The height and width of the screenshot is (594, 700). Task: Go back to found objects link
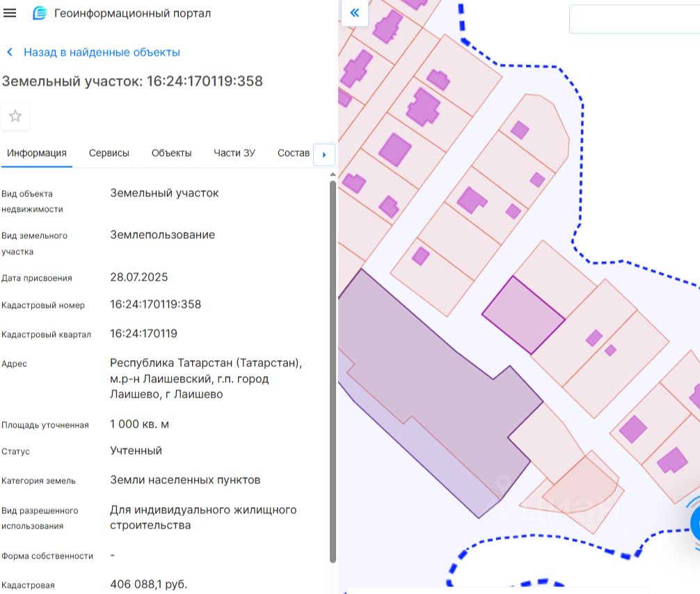[x=102, y=52]
